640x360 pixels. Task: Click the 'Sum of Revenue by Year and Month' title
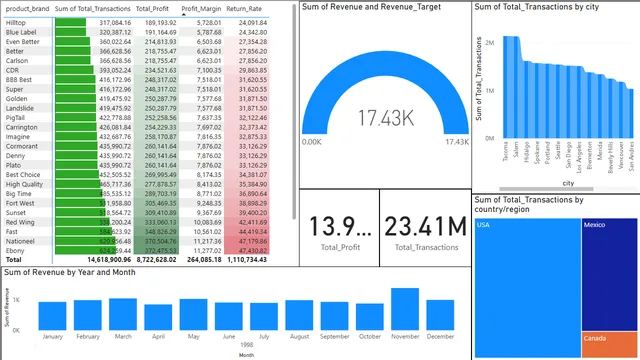pyautogui.click(x=70, y=272)
